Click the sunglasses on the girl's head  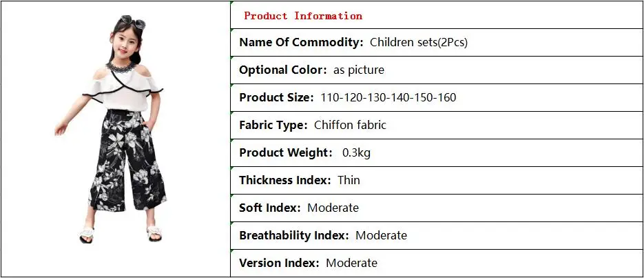point(132,21)
